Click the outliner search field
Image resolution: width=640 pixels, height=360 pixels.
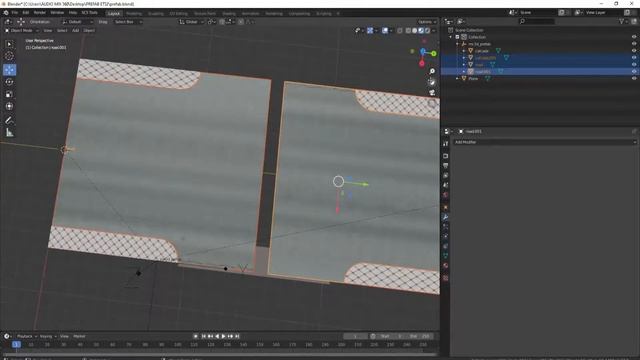tap(537, 21)
